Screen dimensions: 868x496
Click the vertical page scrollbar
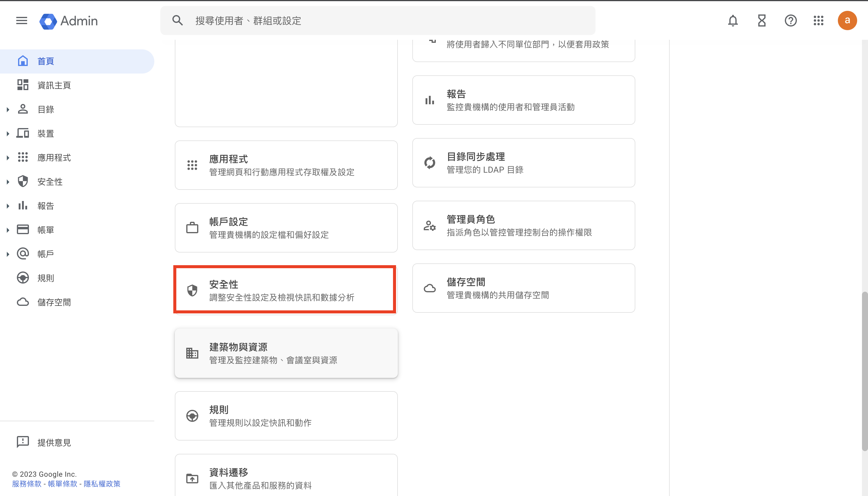(x=865, y=371)
